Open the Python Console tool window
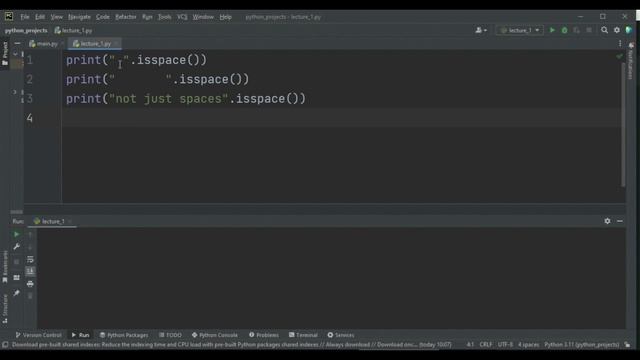 [215, 335]
